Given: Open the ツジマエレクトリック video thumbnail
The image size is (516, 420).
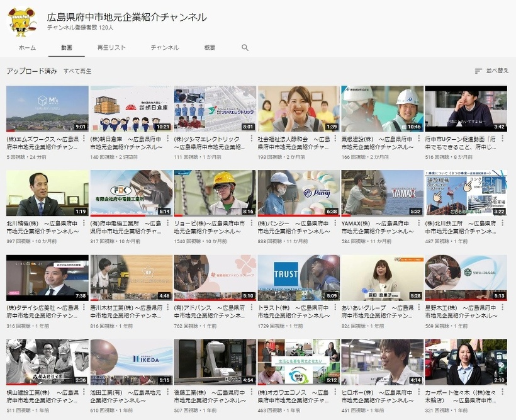Looking at the screenshot, I should 215,108.
